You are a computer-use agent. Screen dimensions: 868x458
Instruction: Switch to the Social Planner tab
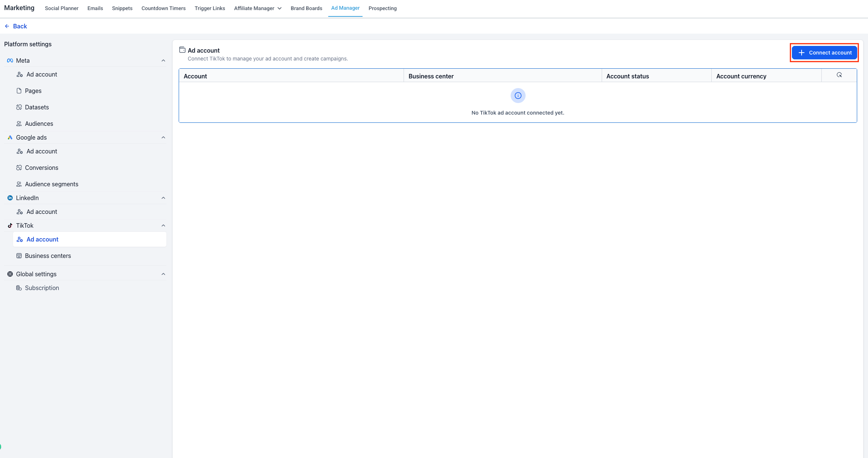62,8
